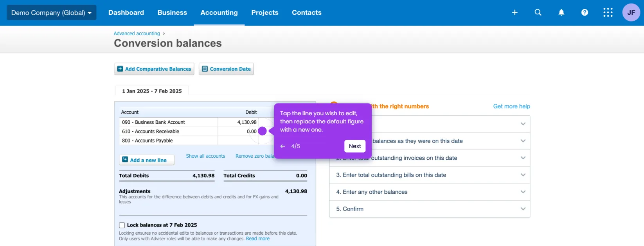644x246 pixels.
Task: Open the Accounting menu
Action: pos(219,12)
